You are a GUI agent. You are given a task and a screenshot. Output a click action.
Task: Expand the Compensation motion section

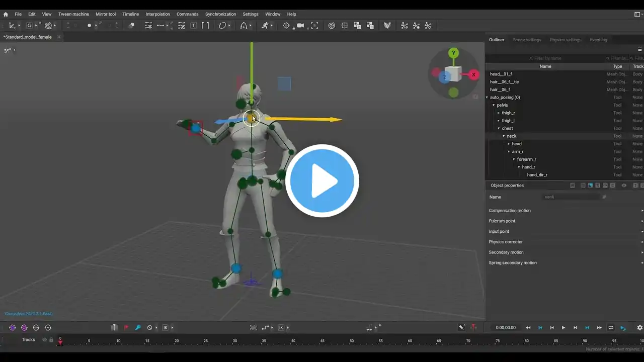tap(510, 211)
